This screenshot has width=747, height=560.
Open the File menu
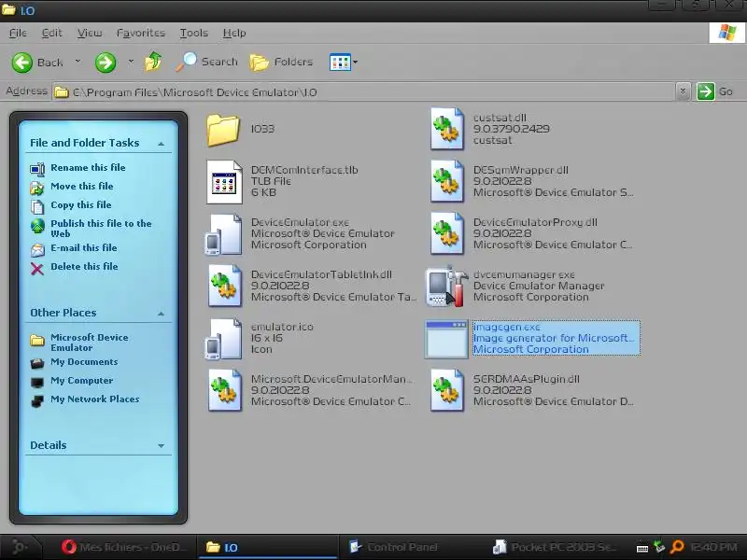[x=18, y=33]
